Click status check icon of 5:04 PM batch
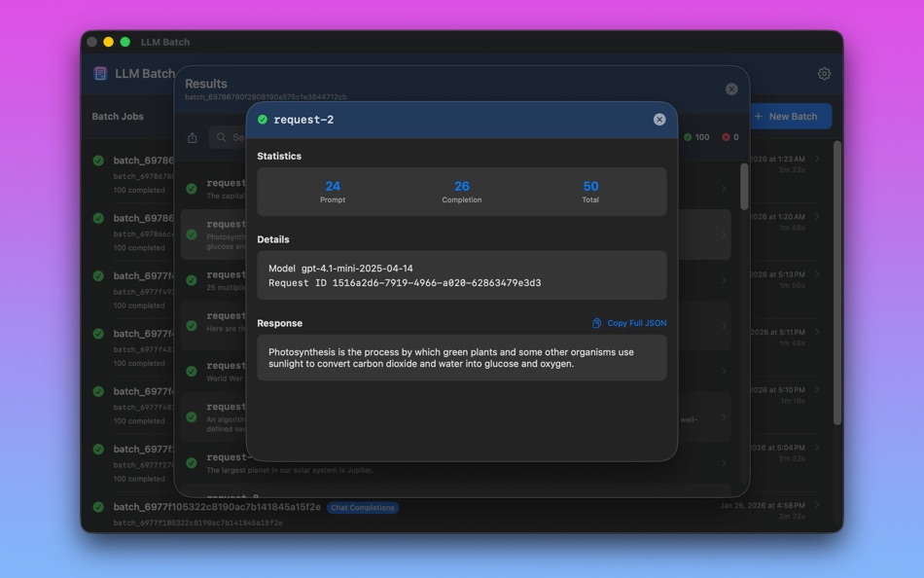 click(x=98, y=450)
